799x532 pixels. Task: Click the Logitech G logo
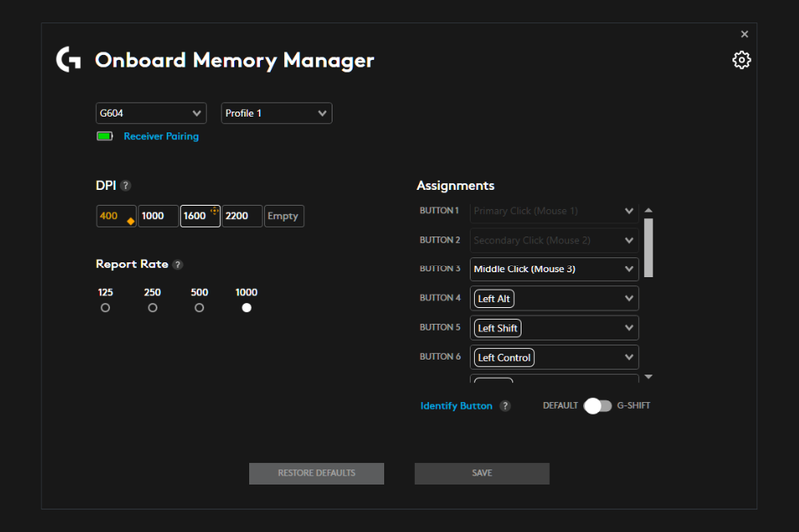68,59
